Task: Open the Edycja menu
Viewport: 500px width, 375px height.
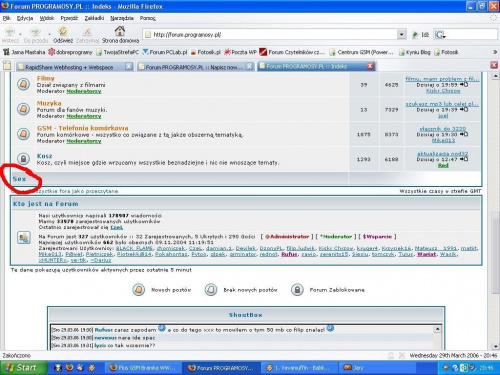Action: [25, 18]
